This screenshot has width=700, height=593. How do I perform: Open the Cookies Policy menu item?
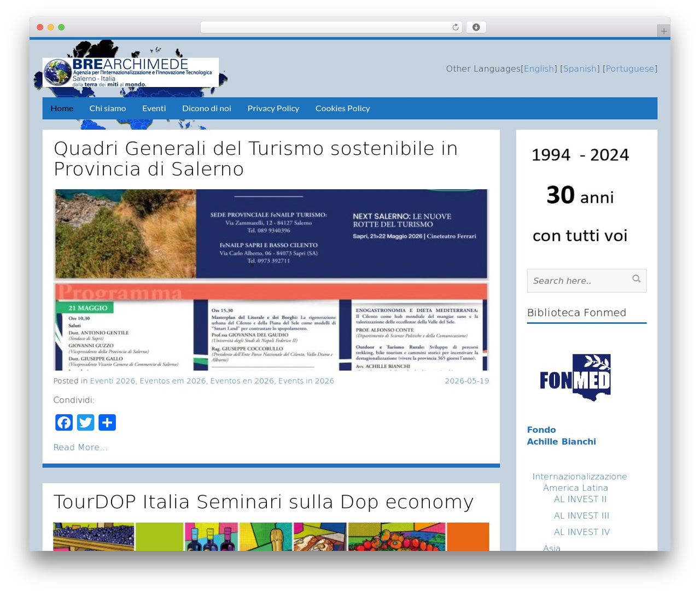[x=343, y=108]
